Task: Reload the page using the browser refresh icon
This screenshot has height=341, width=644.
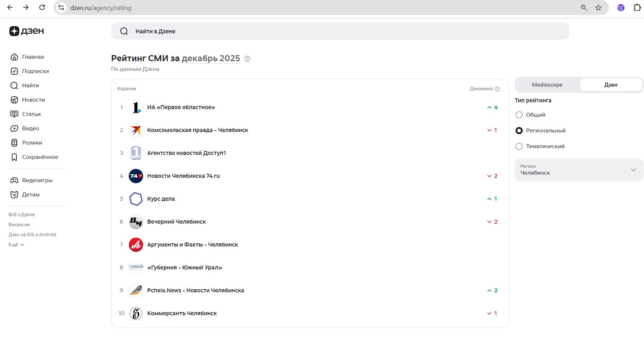Action: pyautogui.click(x=42, y=8)
